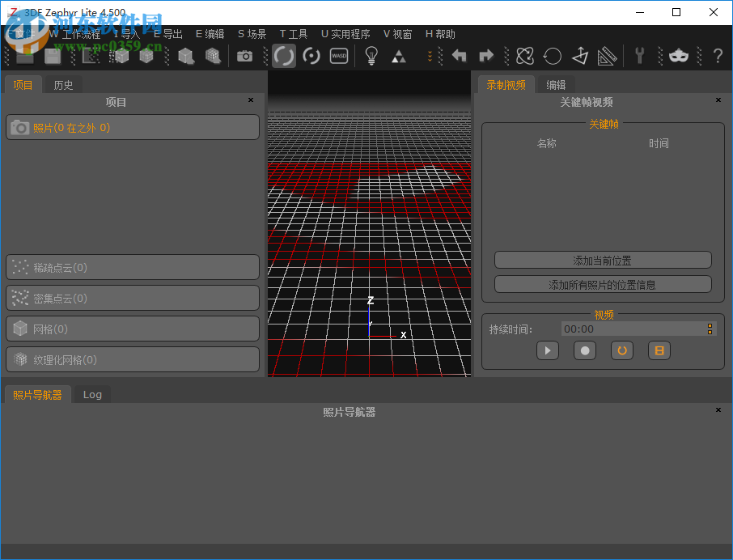733x560 pixels.
Task: Click the undo arrow on the toolbar
Action: coord(459,56)
